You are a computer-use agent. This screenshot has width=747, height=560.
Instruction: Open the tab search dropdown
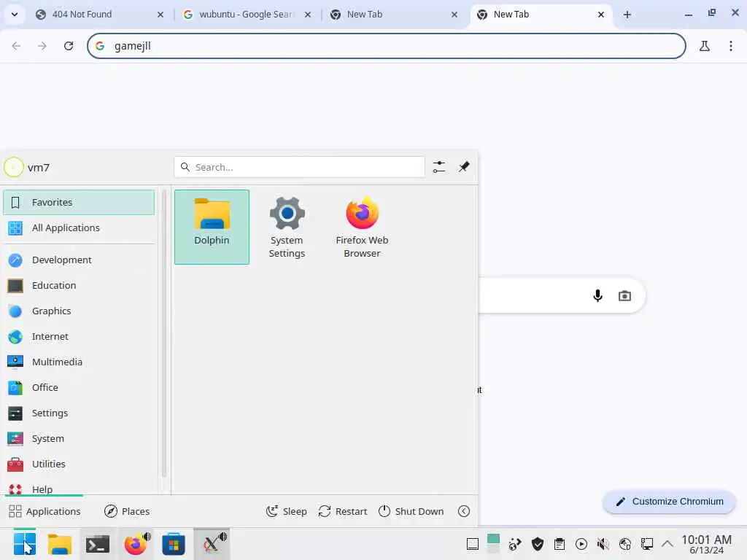(x=15, y=15)
